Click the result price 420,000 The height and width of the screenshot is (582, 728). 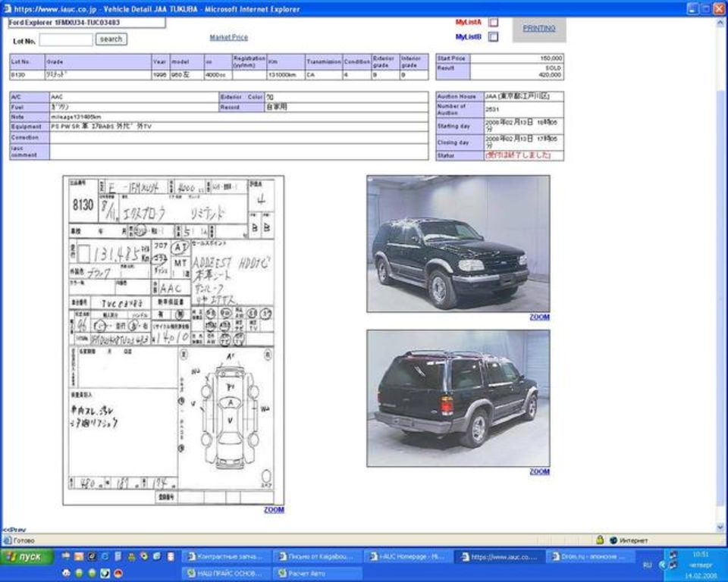pyautogui.click(x=550, y=75)
